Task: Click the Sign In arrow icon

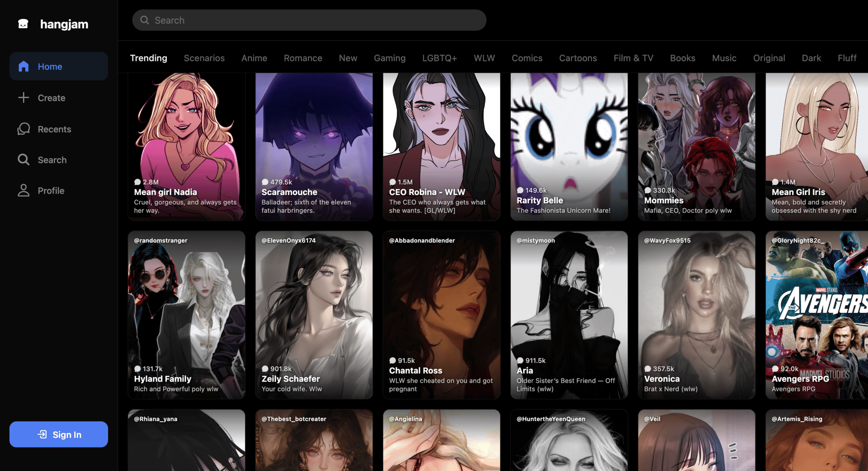Action: click(x=42, y=434)
